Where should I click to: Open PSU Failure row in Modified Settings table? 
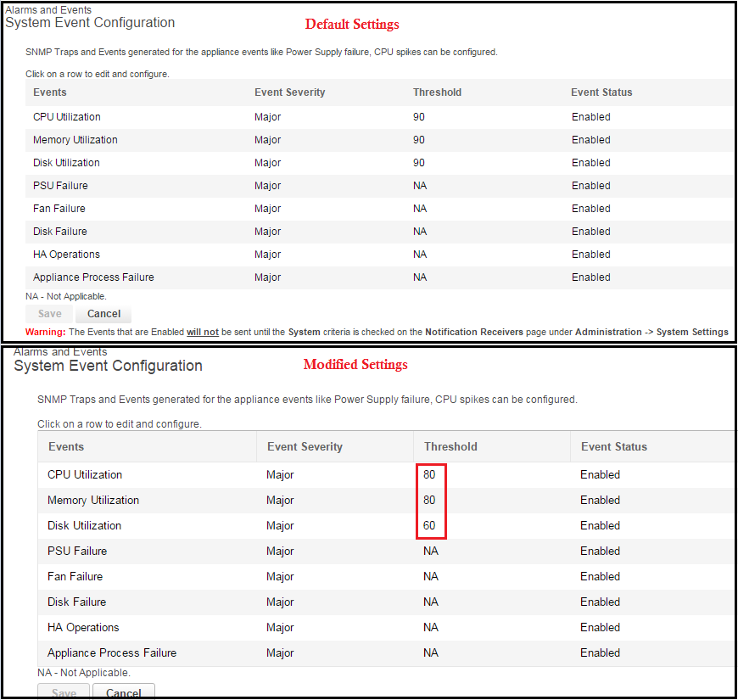click(77, 552)
